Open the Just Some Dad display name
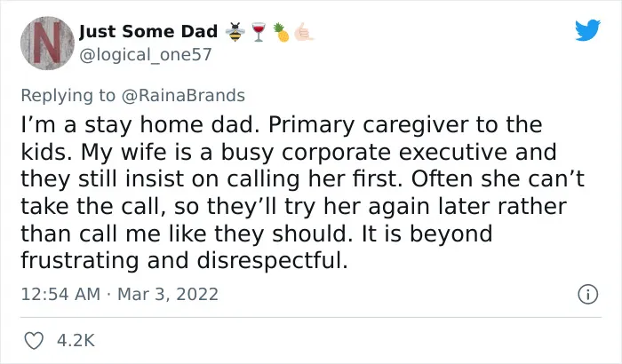 click(148, 32)
